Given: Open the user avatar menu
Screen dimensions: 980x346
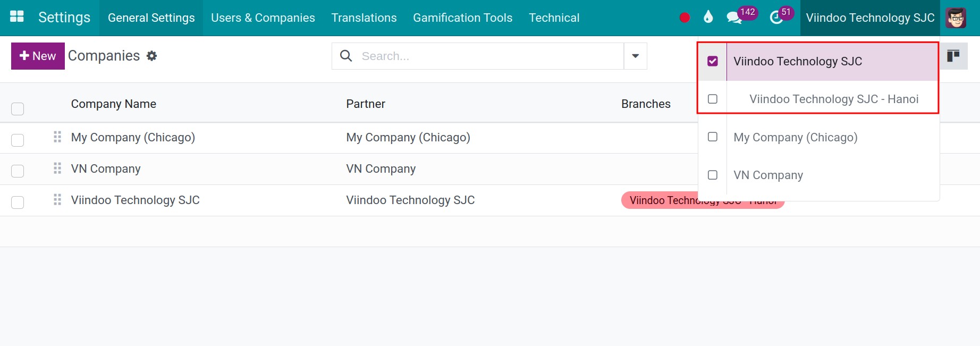Looking at the screenshot, I should coord(956,18).
